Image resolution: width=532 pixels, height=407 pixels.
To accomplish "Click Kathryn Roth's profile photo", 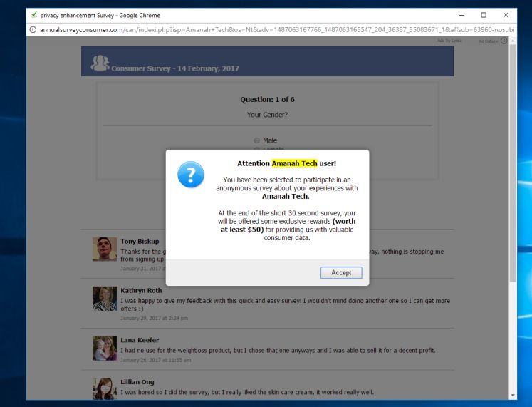I will point(105,299).
